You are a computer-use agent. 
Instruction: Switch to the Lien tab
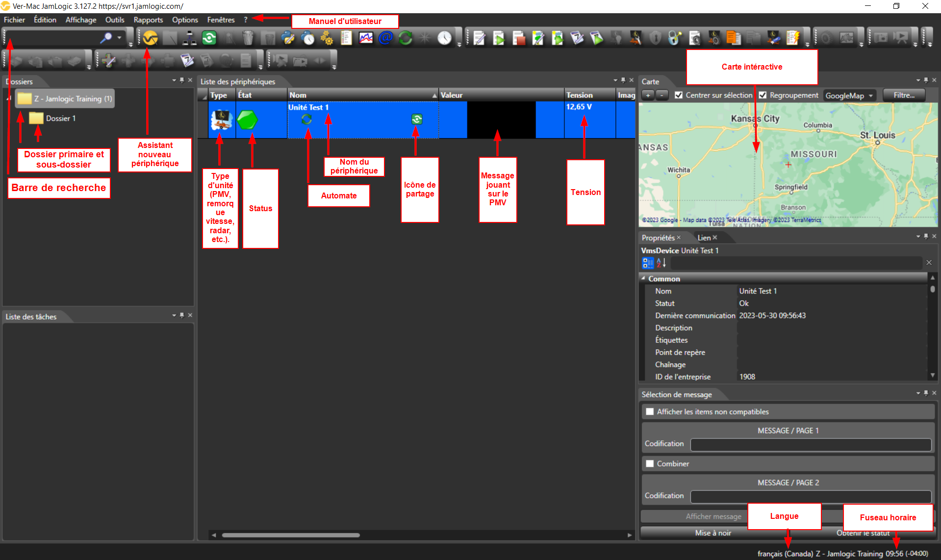[705, 238]
